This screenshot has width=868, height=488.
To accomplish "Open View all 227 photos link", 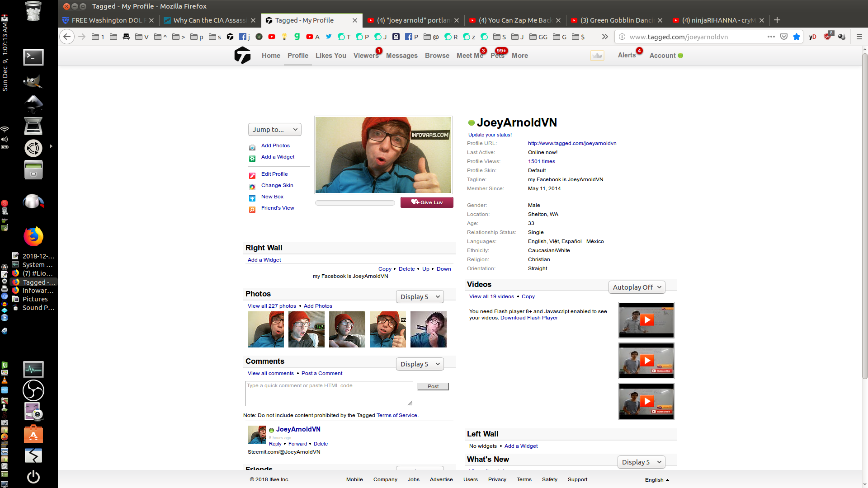I will pos(271,306).
